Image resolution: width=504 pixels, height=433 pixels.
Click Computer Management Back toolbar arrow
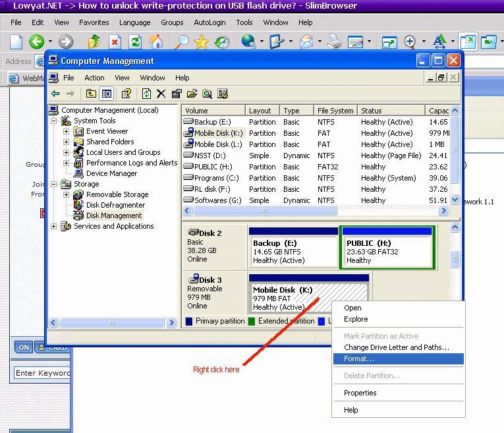[55, 94]
